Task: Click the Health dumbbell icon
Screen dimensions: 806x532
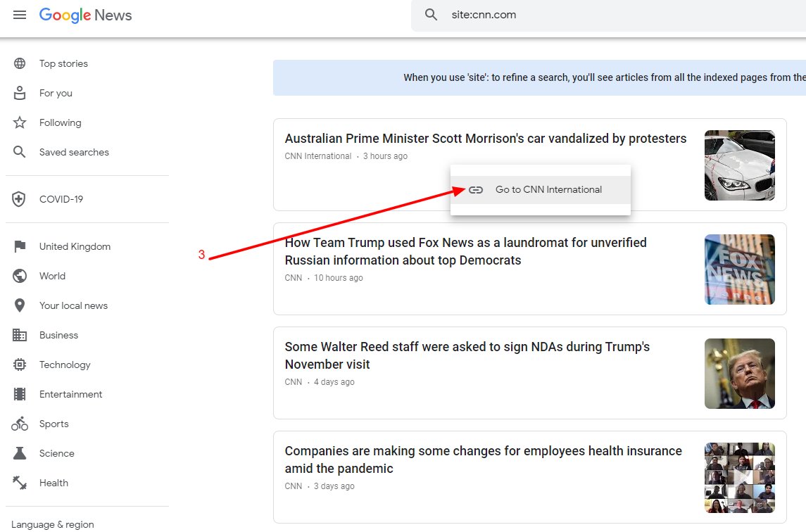Action: click(20, 483)
